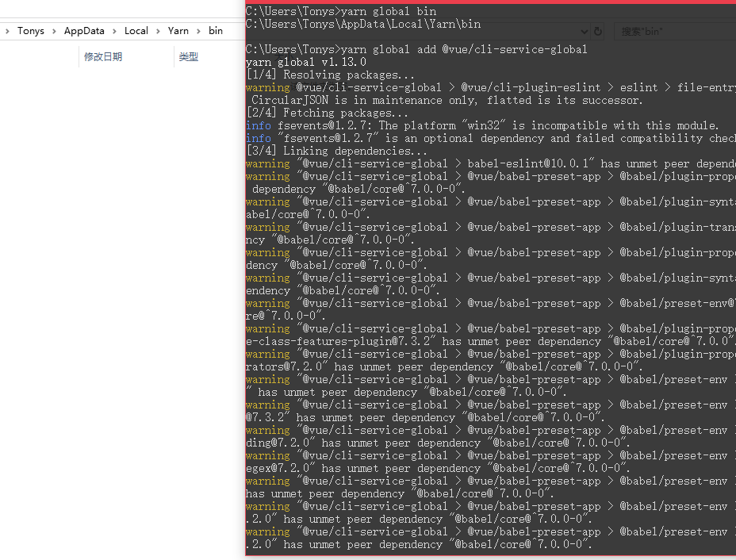736x560 pixels.
Task: Click the warning line mentioning babel-eslint@10.0.1
Action: click(x=490, y=163)
